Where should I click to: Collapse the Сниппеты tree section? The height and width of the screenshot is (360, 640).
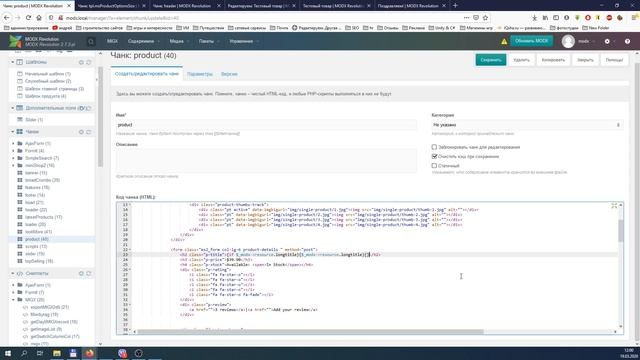pyautogui.click(x=13, y=273)
